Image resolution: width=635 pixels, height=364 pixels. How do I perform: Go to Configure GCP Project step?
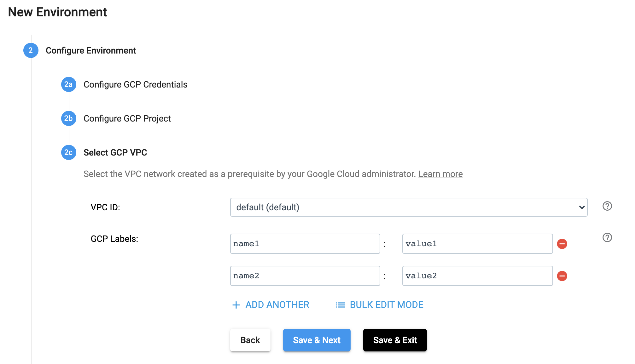[x=127, y=118]
